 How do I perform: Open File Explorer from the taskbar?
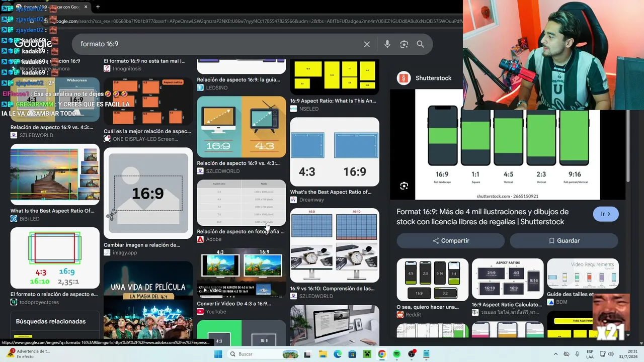click(323, 354)
